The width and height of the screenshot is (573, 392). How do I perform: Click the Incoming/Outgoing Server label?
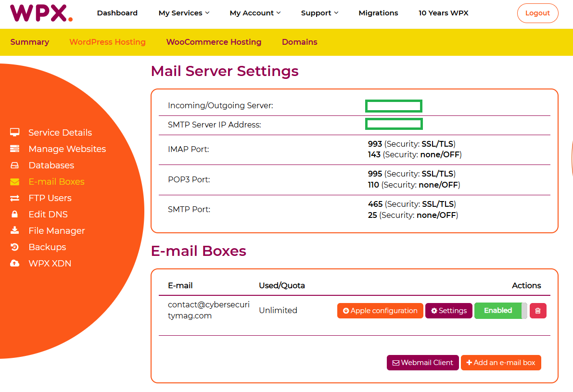(x=220, y=106)
